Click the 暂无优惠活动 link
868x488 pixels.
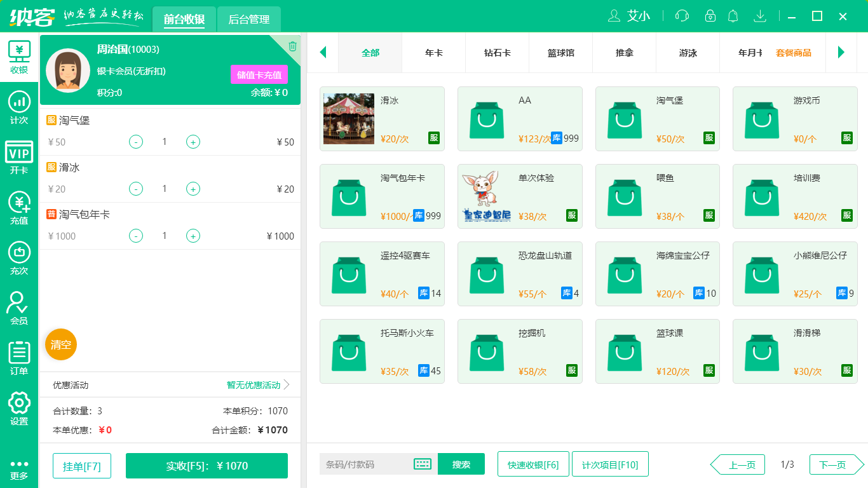coord(254,384)
